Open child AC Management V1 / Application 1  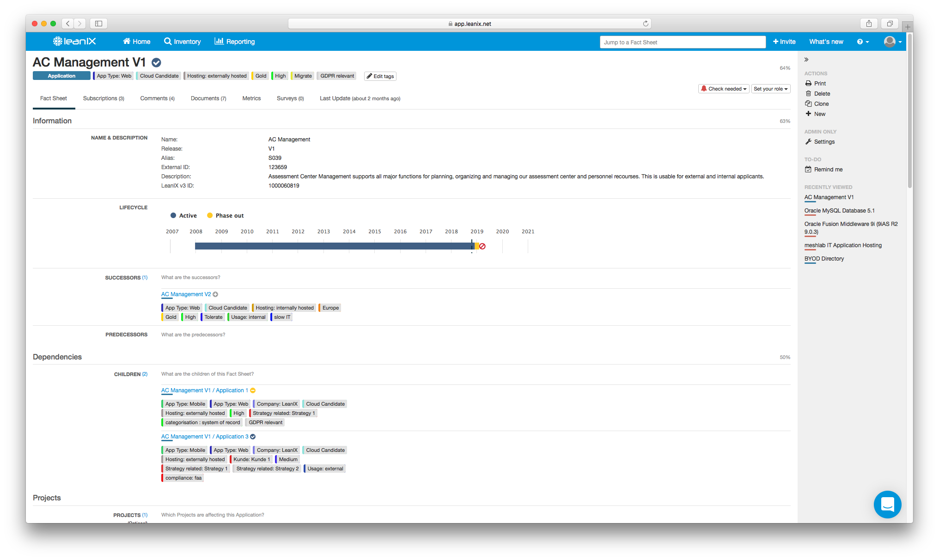205,390
